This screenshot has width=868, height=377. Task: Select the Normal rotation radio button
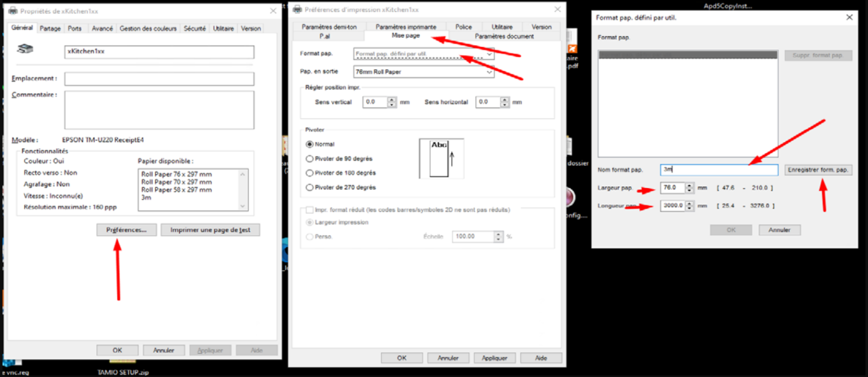pos(309,144)
